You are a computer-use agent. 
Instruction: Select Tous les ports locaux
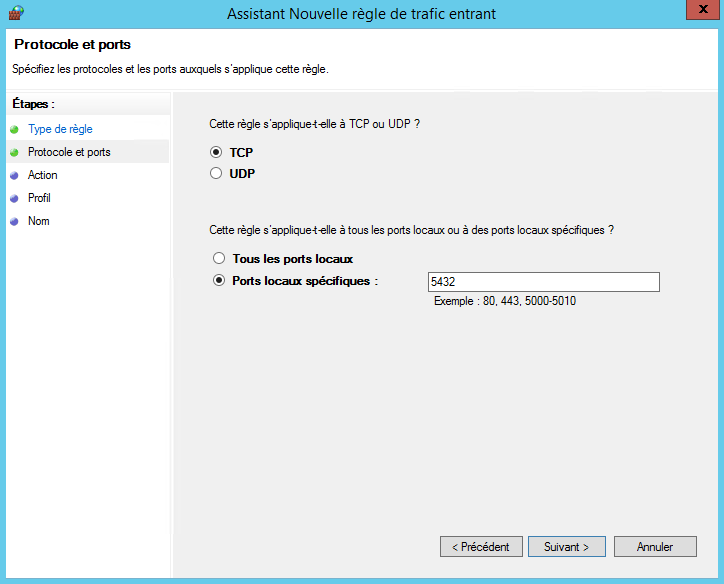click(x=219, y=259)
